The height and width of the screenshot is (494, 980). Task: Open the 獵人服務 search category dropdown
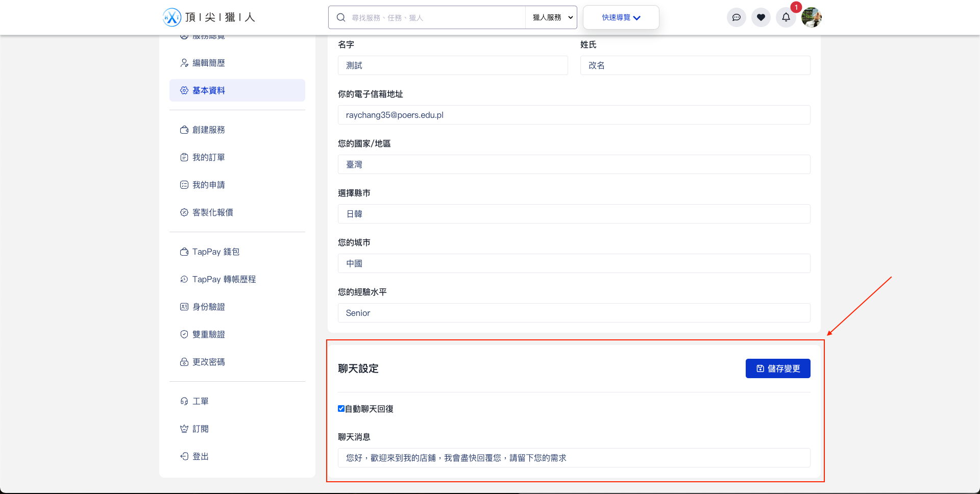click(x=551, y=17)
